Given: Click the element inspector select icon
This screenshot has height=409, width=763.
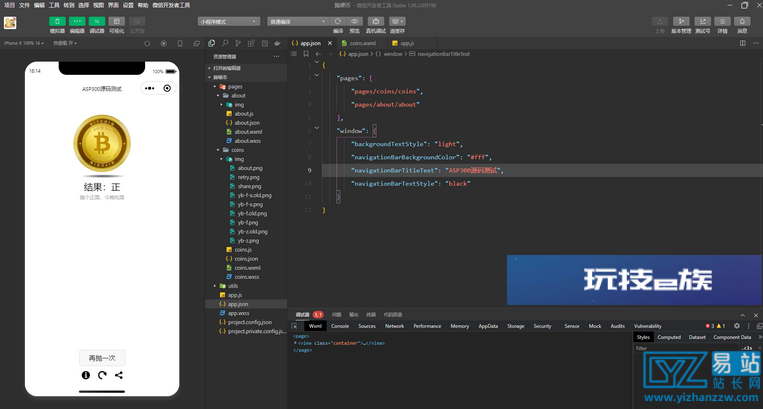Looking at the screenshot, I should (294, 326).
